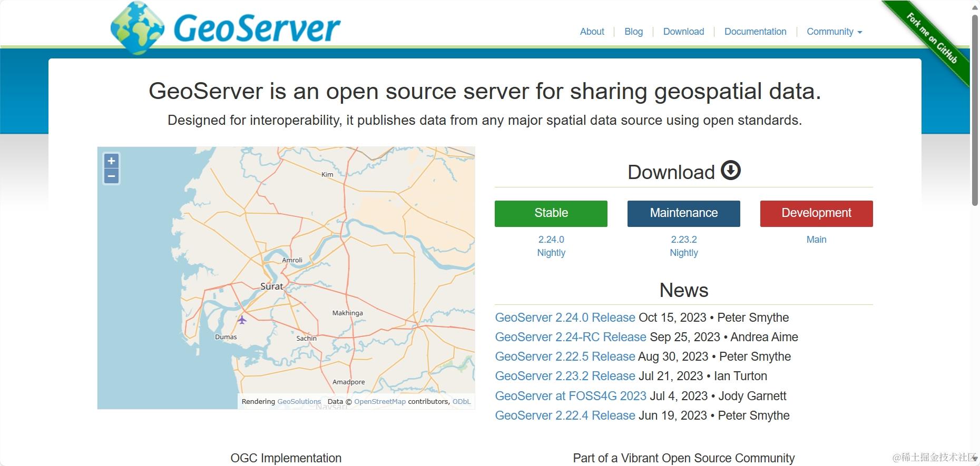Click the GeoServer globe logo
The image size is (980, 466).
[x=138, y=28]
